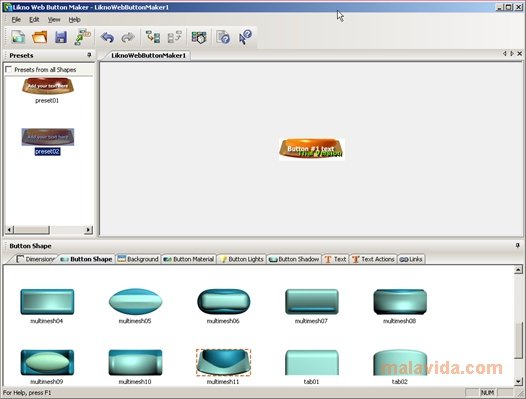Image resolution: width=526 pixels, height=399 pixels.
Task: Click the shape list scroll down arrow
Action: [518, 381]
